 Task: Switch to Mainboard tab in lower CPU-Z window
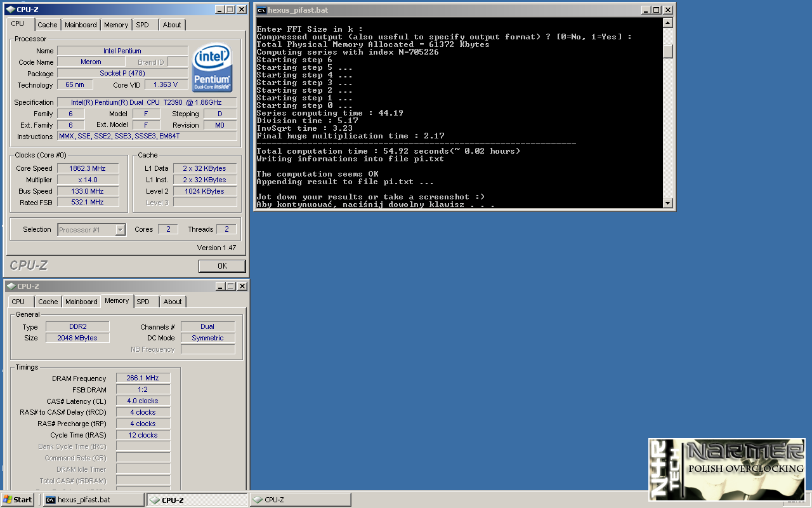[81, 302]
